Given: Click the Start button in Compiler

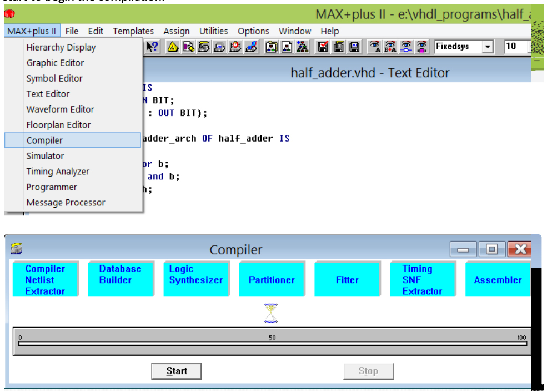Looking at the screenshot, I should pyautogui.click(x=177, y=371).
